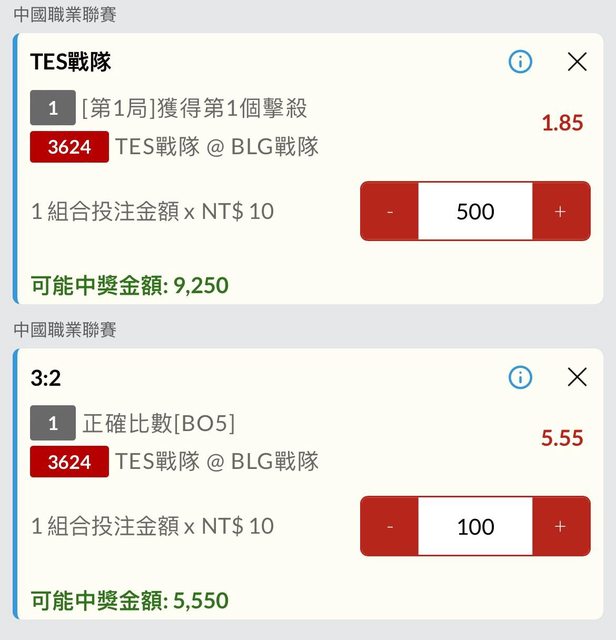Viewport: 616px width, 640px height.
Task: Decrease stake on the 1.85 odds bet
Action: pos(390,211)
